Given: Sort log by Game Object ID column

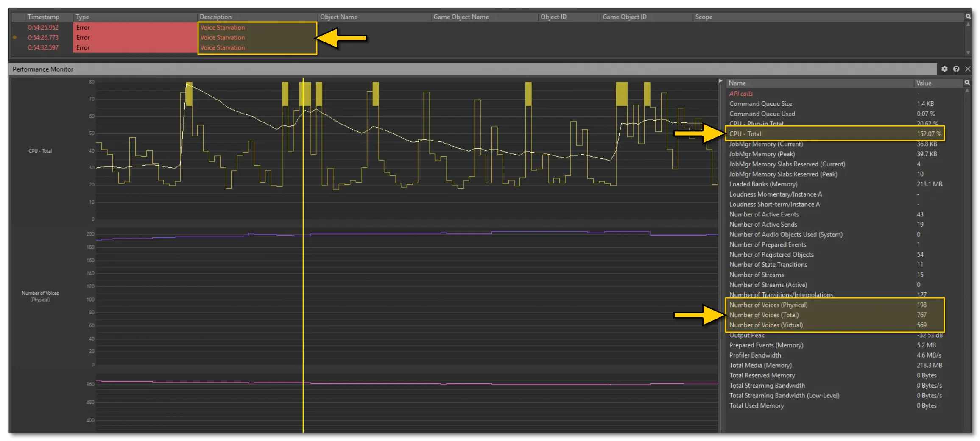Looking at the screenshot, I should (x=646, y=17).
